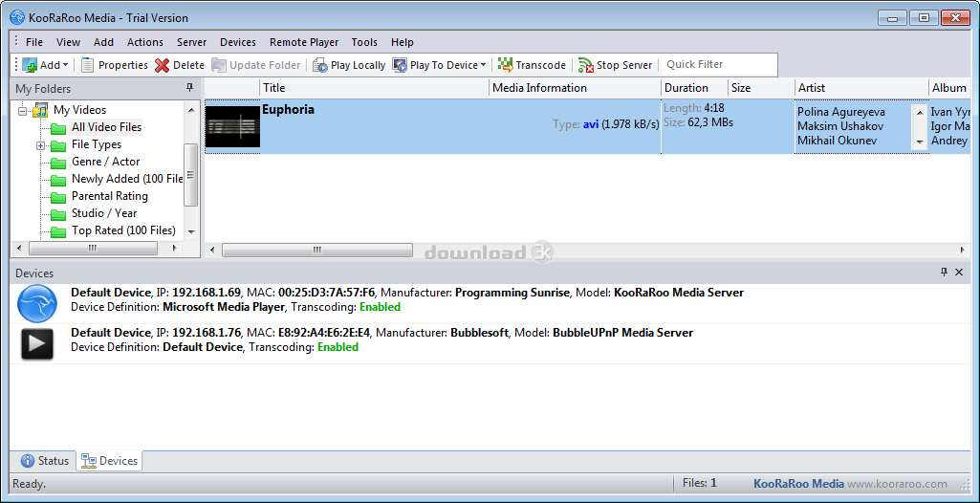Viewport: 980px width, 503px height.
Task: Sort by the Duration column header
Action: (694, 88)
